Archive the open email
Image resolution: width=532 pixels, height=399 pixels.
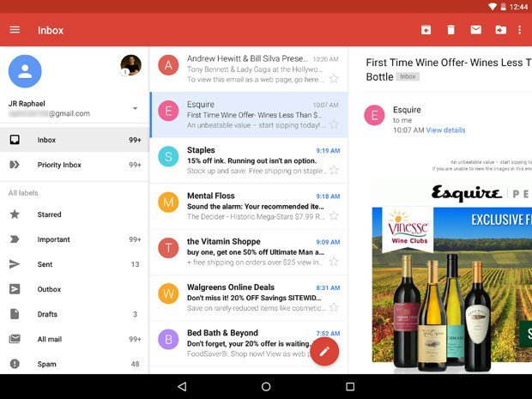426,30
